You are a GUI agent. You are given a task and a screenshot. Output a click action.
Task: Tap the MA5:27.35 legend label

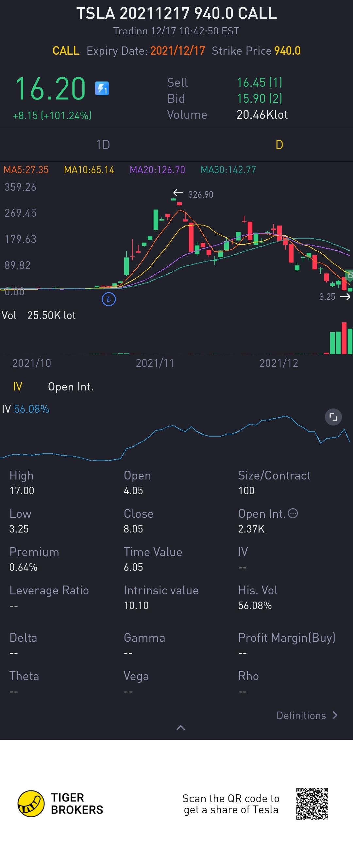pos(26,170)
